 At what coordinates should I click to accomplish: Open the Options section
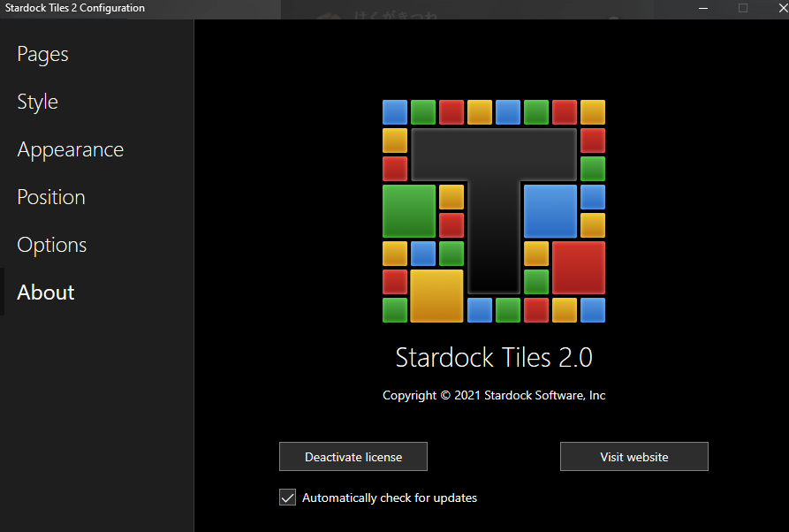(x=52, y=245)
